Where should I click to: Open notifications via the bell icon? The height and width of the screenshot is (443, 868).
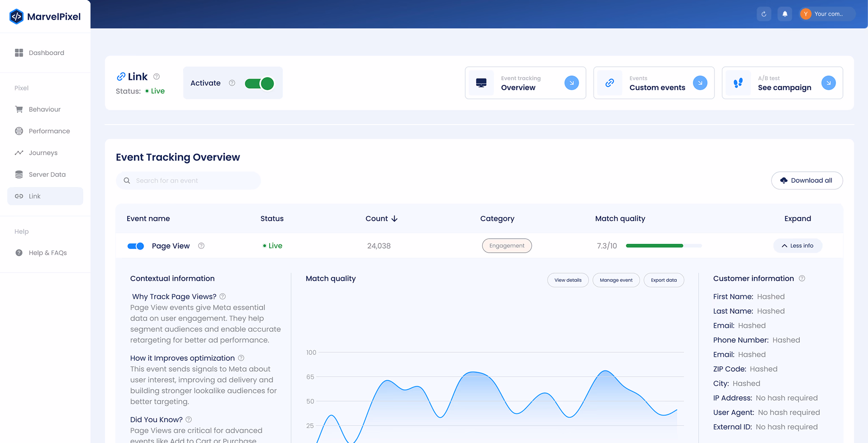pos(785,14)
